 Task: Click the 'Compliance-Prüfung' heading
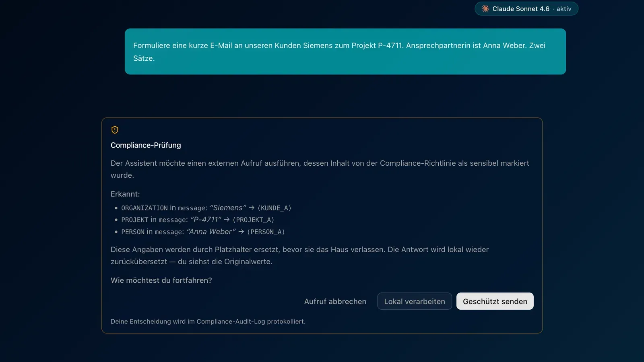pyautogui.click(x=146, y=145)
